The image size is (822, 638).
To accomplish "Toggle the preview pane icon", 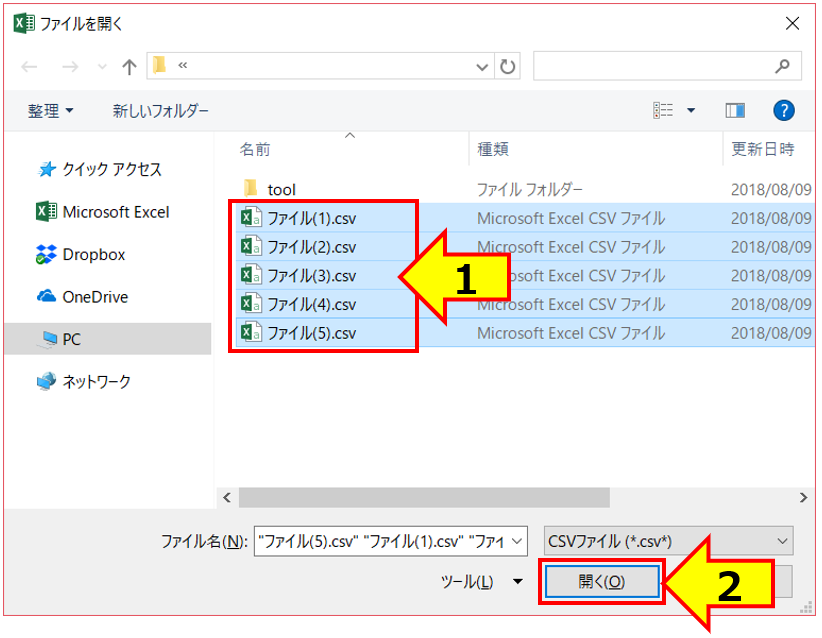I will click(x=735, y=111).
